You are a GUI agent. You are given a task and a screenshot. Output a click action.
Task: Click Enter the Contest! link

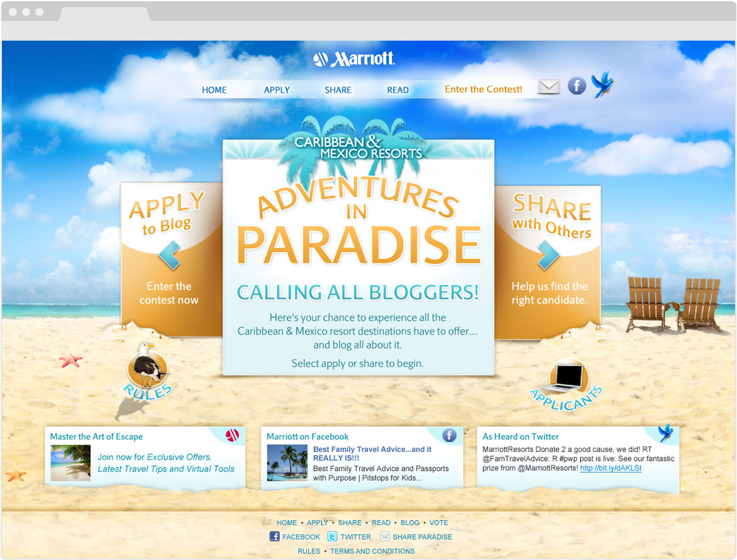click(483, 90)
